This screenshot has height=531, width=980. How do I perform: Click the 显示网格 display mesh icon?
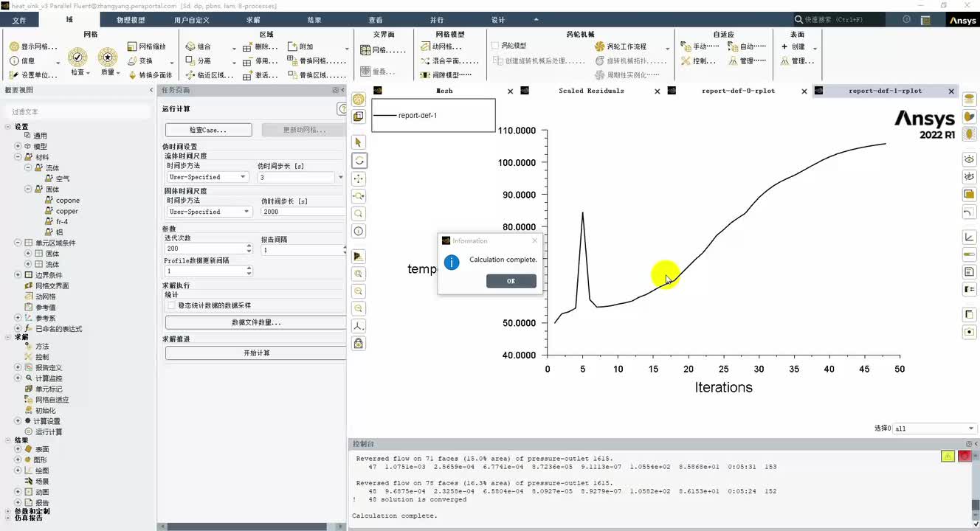pos(14,46)
